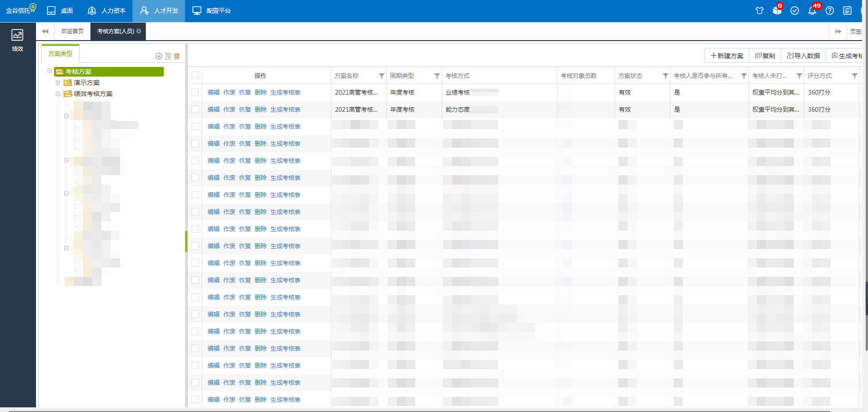Viewport: 868px width, 412px height.
Task: Filter the 方案状态 column
Action: click(x=665, y=76)
